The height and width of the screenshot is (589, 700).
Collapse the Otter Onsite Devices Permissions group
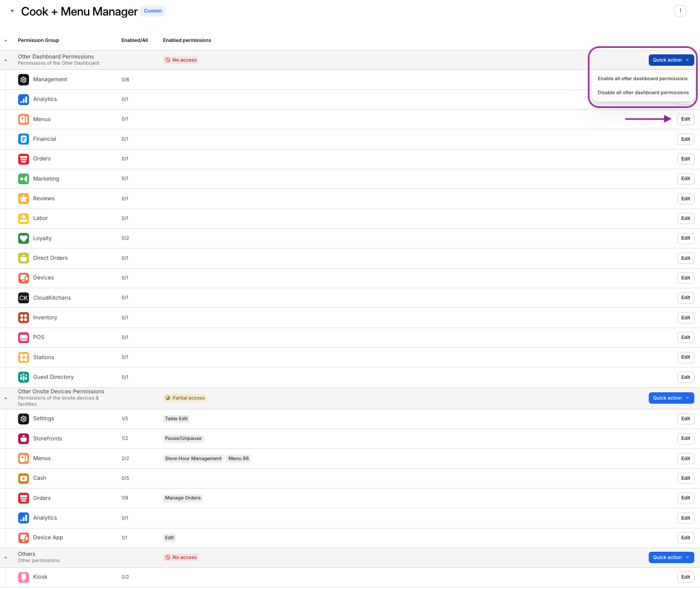6,398
